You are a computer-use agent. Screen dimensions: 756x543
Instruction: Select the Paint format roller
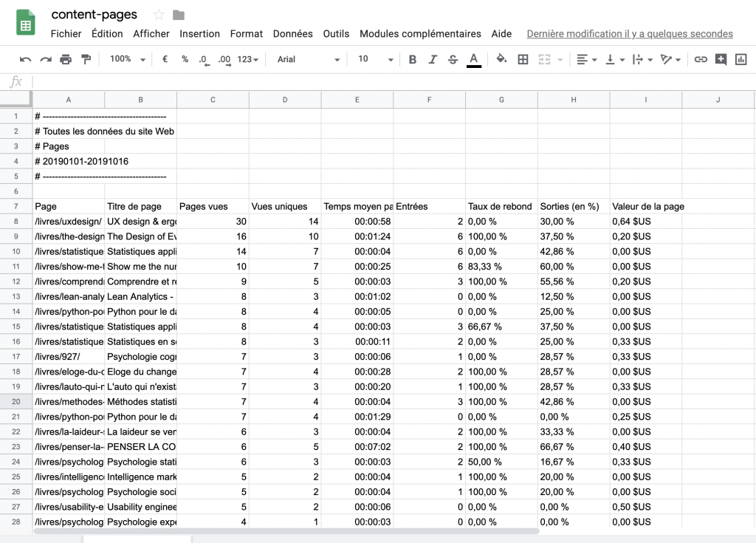tap(86, 59)
